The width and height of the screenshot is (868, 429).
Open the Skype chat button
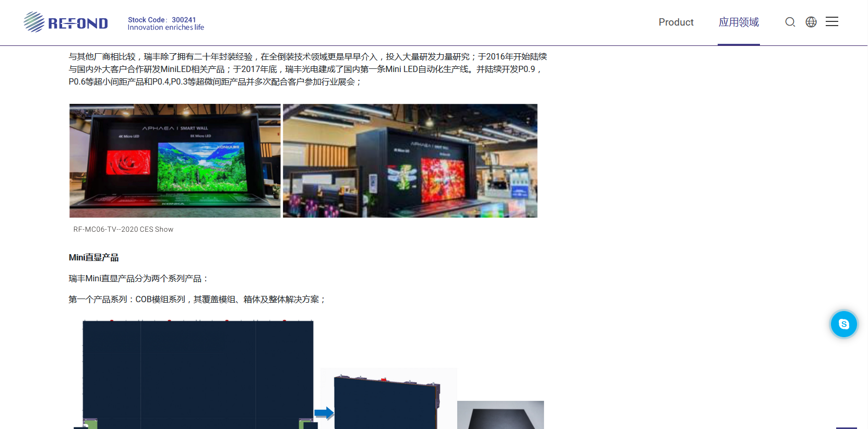pyautogui.click(x=844, y=324)
